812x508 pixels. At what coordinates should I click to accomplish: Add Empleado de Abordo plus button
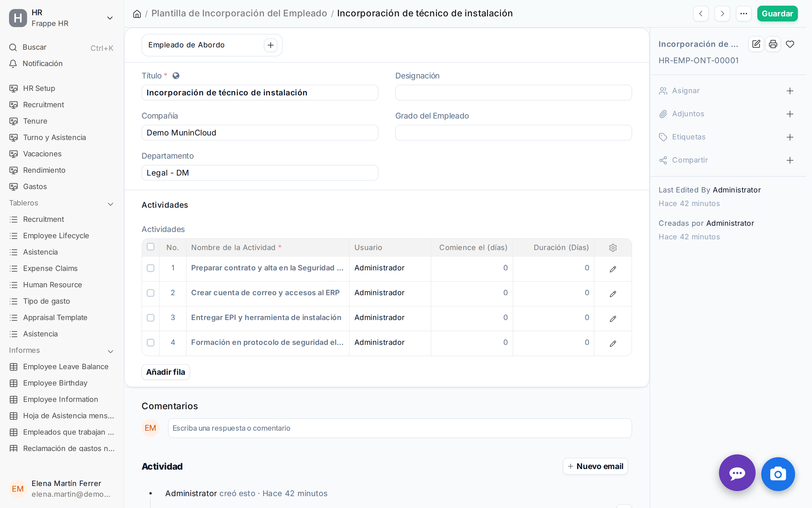[x=270, y=45]
